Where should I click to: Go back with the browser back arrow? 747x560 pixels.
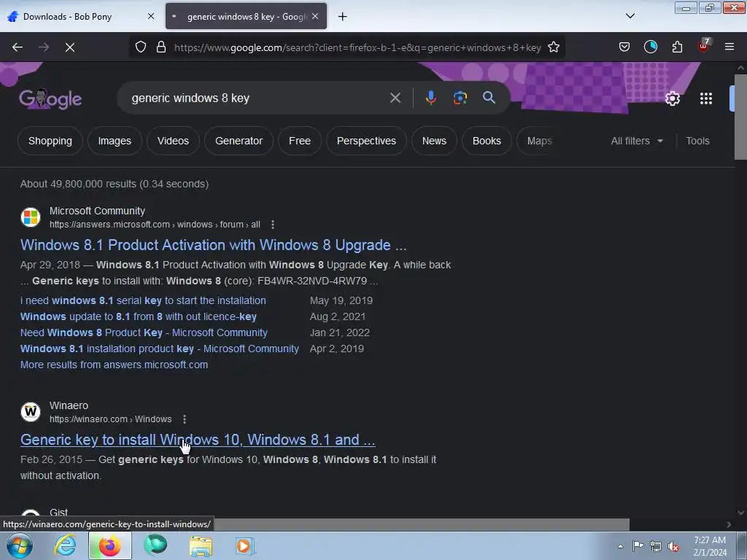pyautogui.click(x=18, y=47)
